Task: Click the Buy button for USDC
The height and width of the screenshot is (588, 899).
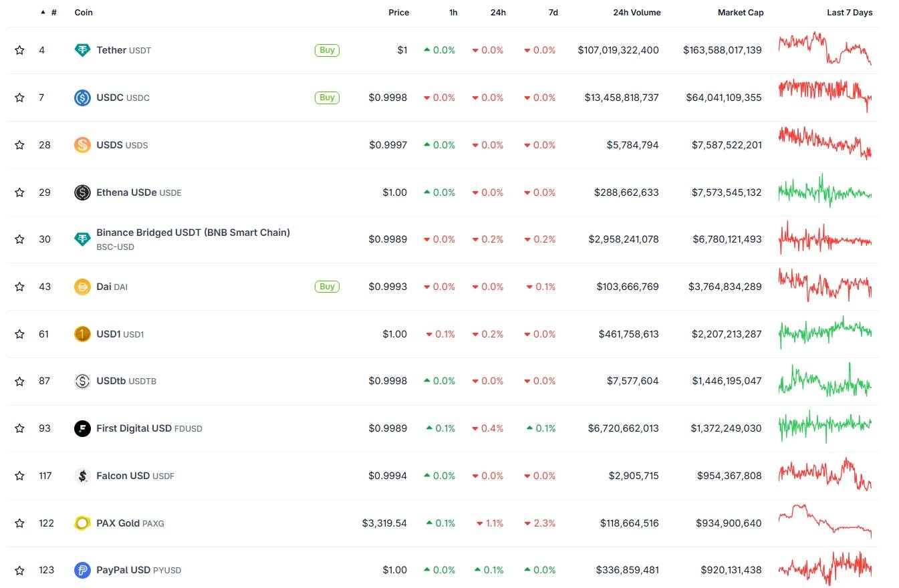Action: pyautogui.click(x=327, y=98)
